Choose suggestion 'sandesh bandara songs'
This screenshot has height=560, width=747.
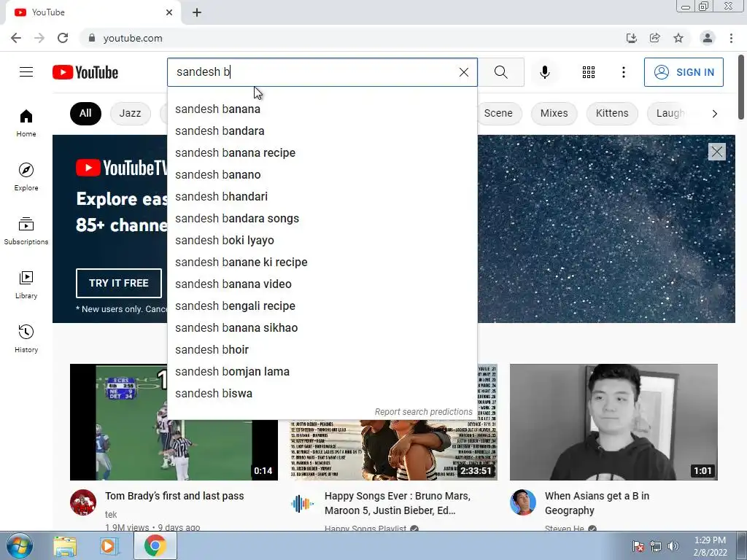point(322,219)
